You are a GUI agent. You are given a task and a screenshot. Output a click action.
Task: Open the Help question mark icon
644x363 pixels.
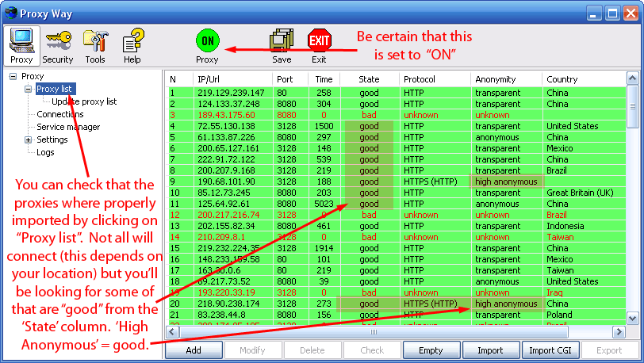click(132, 44)
